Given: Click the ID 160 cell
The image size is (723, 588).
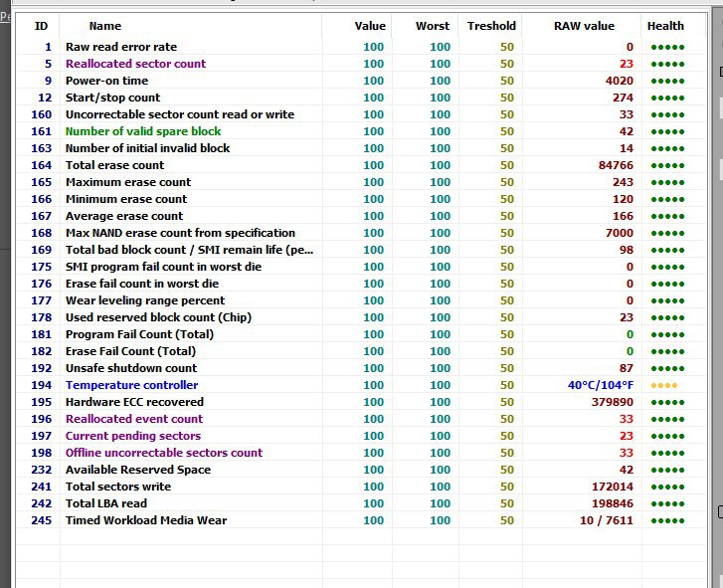Looking at the screenshot, I should (x=41, y=114).
